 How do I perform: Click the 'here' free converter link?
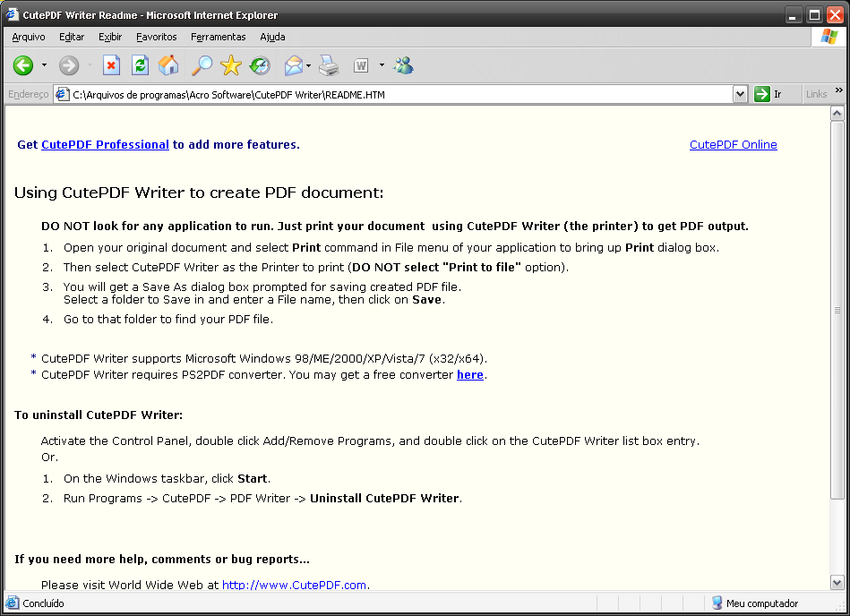(x=470, y=375)
